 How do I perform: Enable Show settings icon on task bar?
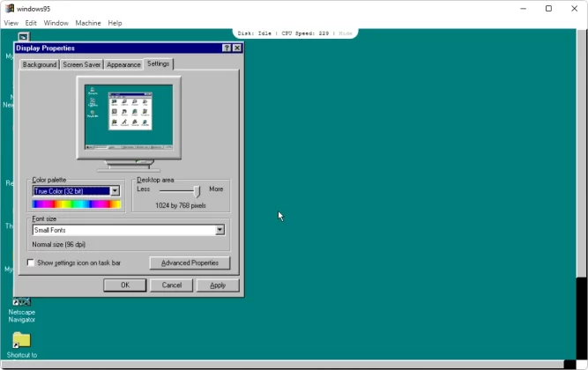coord(31,263)
